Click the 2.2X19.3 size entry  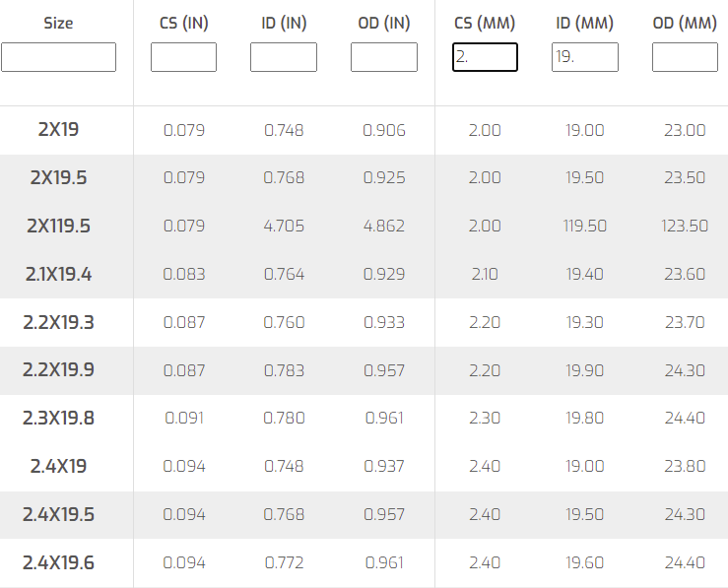[58, 322]
